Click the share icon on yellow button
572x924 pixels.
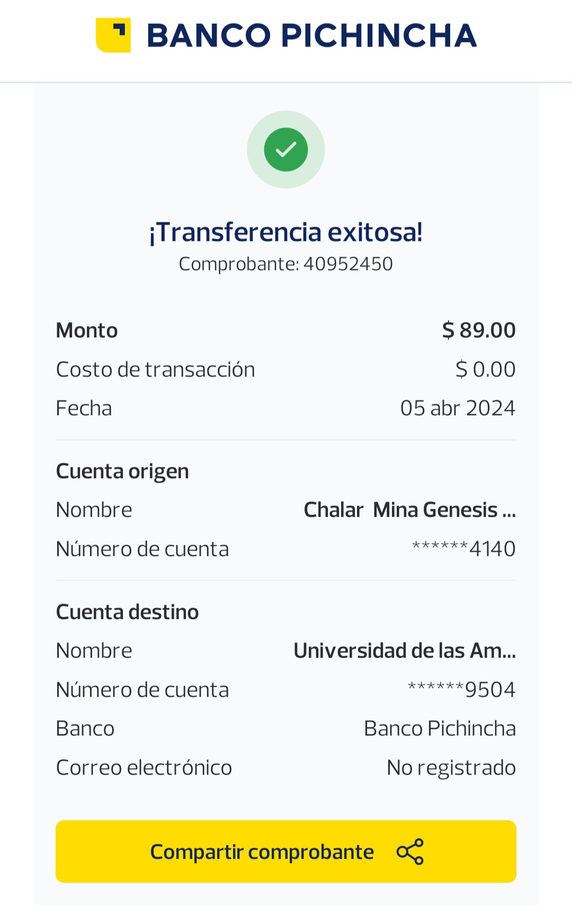pos(410,851)
